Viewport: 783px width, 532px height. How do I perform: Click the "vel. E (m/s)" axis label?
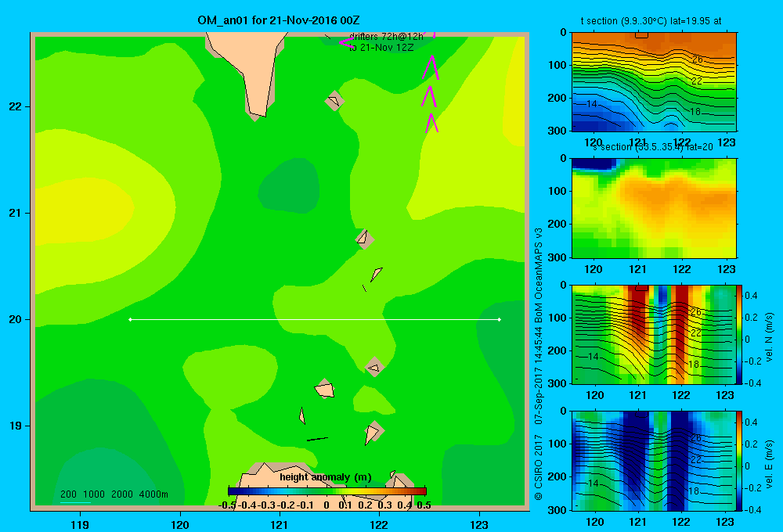[x=770, y=464]
